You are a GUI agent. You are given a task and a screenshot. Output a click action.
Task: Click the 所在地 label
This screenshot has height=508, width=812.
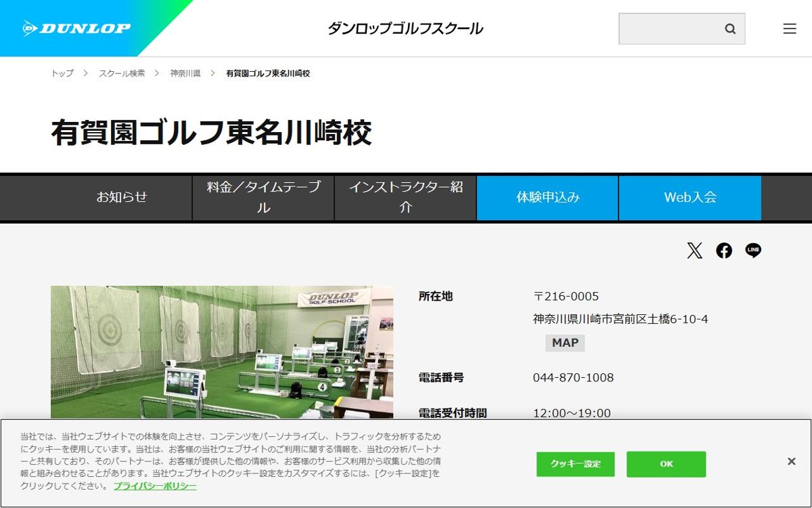pos(436,296)
